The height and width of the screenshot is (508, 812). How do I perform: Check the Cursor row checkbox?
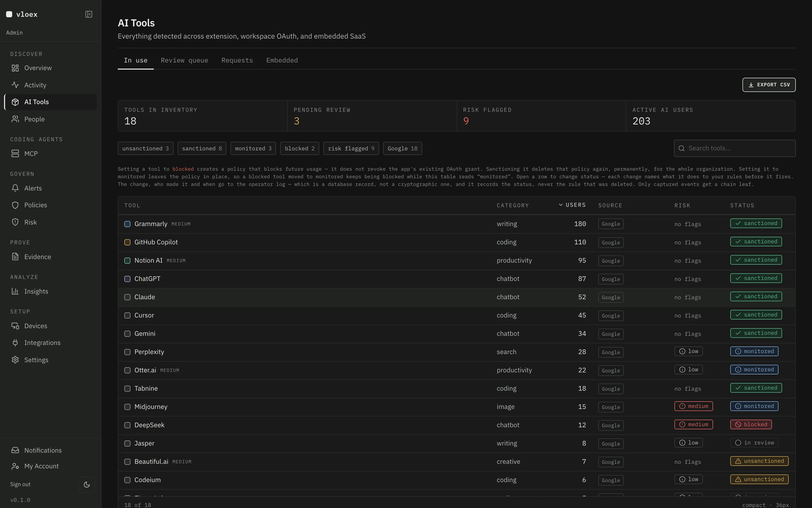click(127, 315)
